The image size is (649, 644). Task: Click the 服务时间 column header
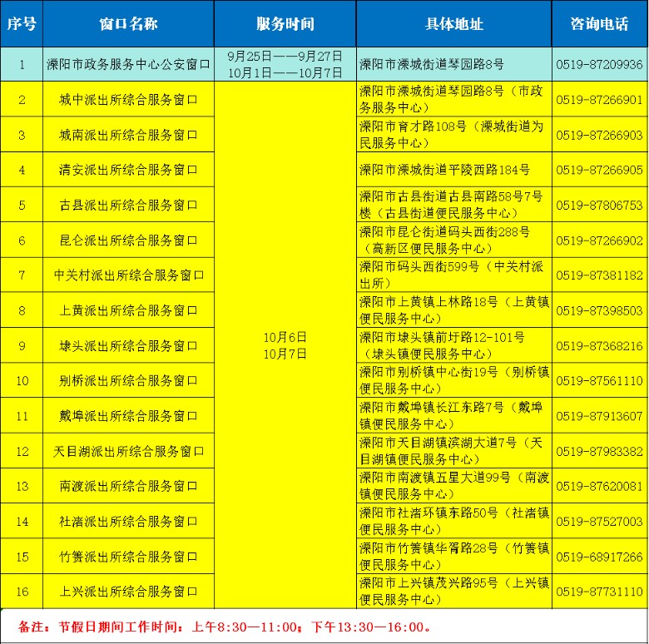285,23
